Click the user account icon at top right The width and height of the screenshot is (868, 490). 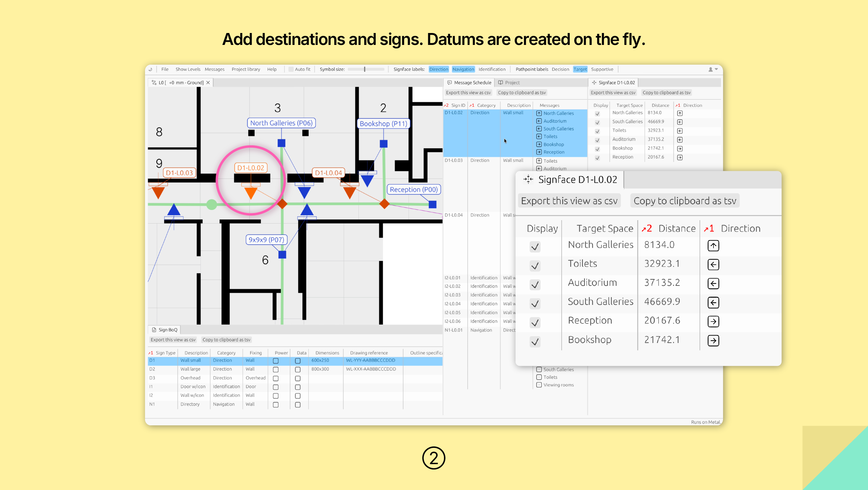click(710, 69)
